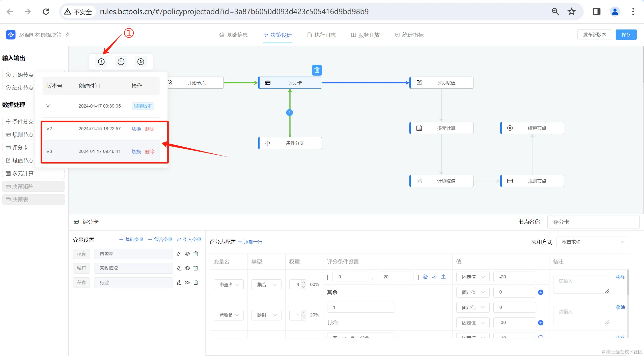Open the 固定值 dropdown next to -20
The image size is (644, 356).
coord(473,277)
